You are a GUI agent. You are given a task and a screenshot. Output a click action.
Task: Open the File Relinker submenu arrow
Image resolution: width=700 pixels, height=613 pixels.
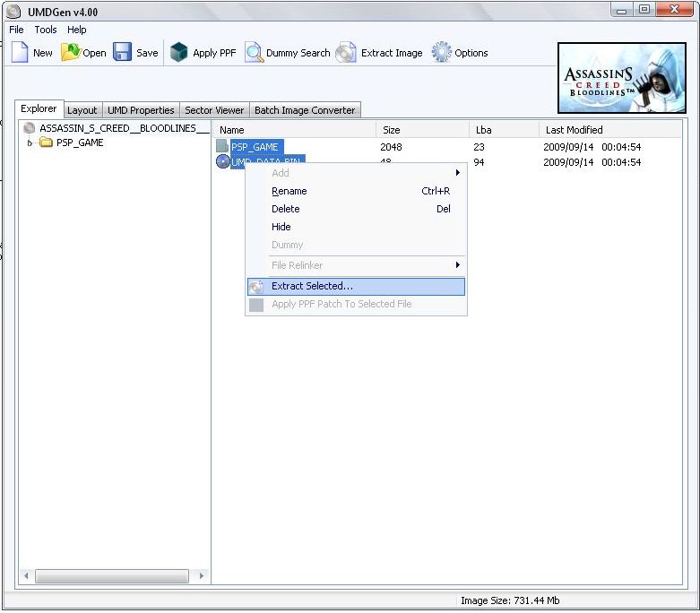pyautogui.click(x=458, y=264)
